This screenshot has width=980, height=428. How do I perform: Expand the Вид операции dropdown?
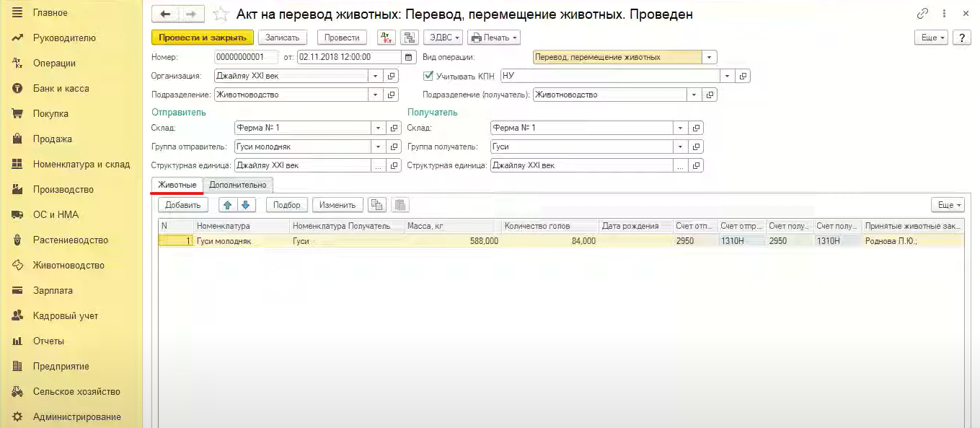click(x=710, y=57)
